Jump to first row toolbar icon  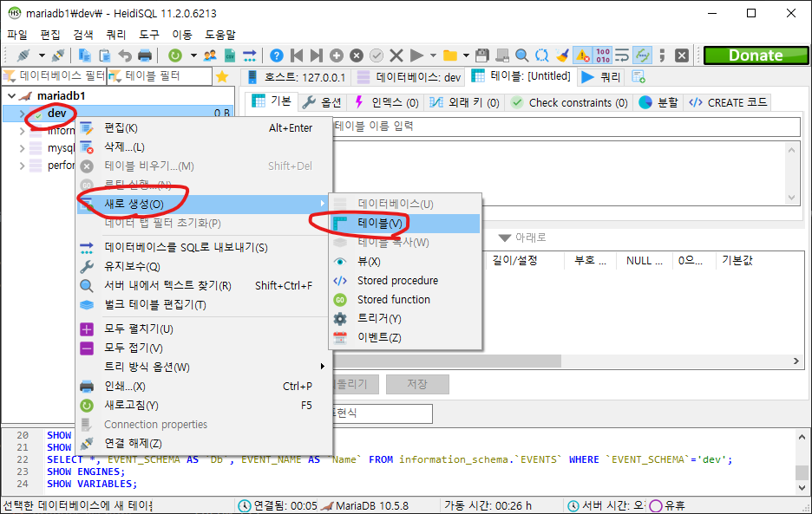297,55
